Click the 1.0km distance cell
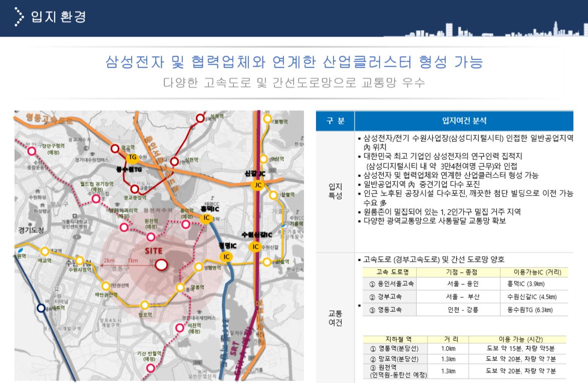This screenshot has width=588, height=383. (448, 349)
